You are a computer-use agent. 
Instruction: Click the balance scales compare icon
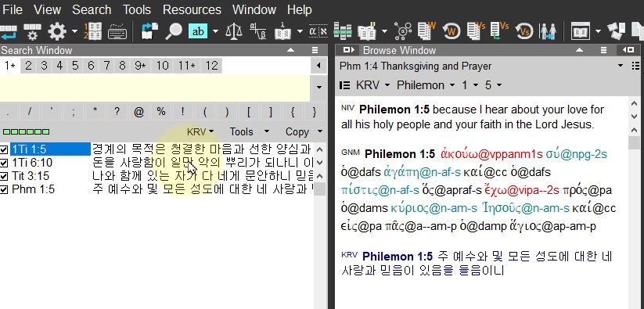point(234,31)
